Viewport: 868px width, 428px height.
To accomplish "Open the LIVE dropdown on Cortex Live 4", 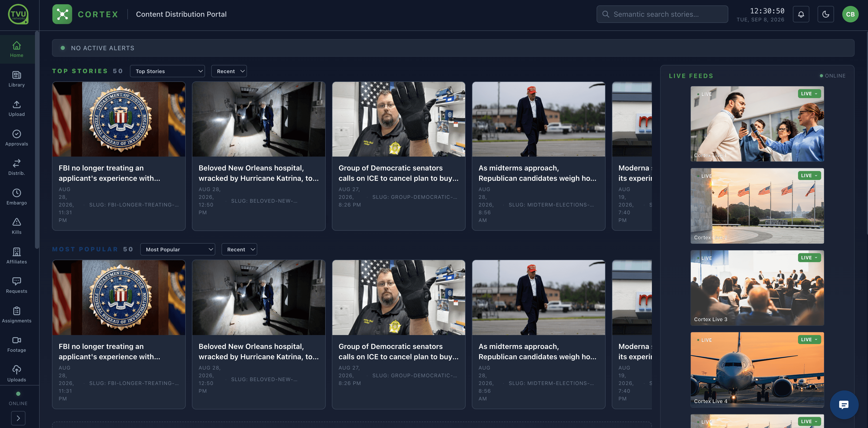I will [809, 340].
